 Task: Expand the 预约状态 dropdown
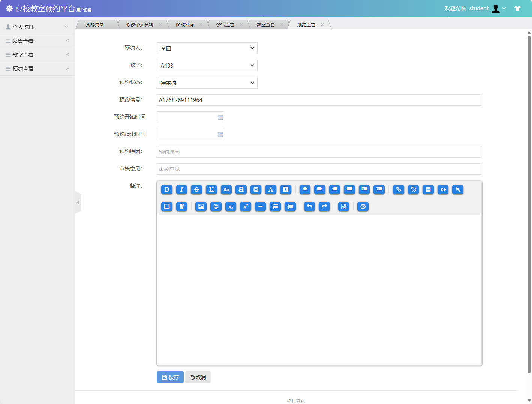[x=207, y=83]
